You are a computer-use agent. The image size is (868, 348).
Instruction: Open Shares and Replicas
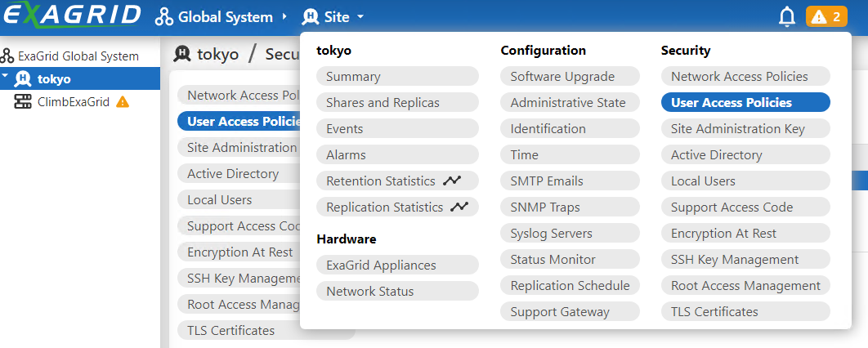[x=397, y=102]
